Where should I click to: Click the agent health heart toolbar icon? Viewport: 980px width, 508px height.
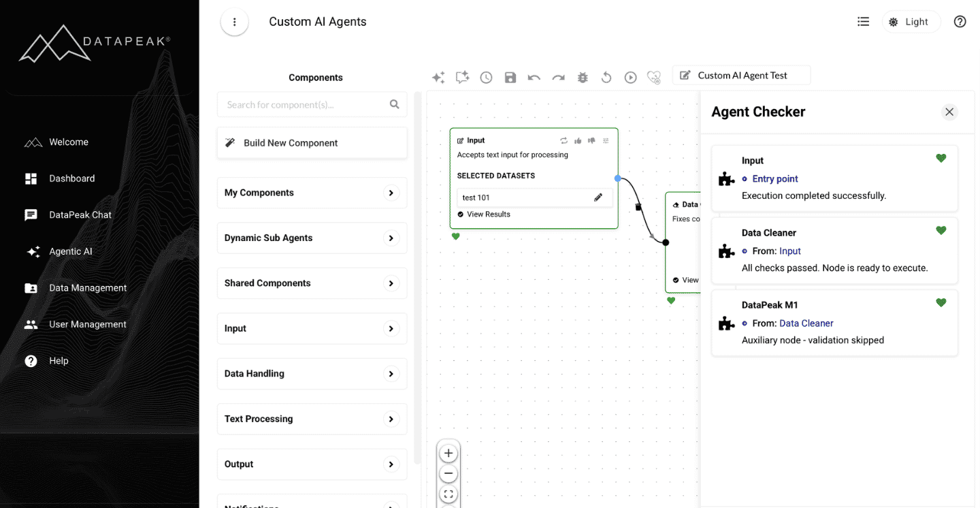[654, 78]
